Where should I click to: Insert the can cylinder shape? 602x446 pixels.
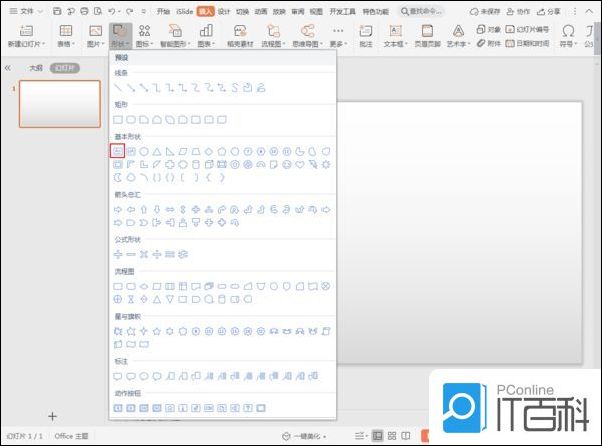(x=196, y=165)
